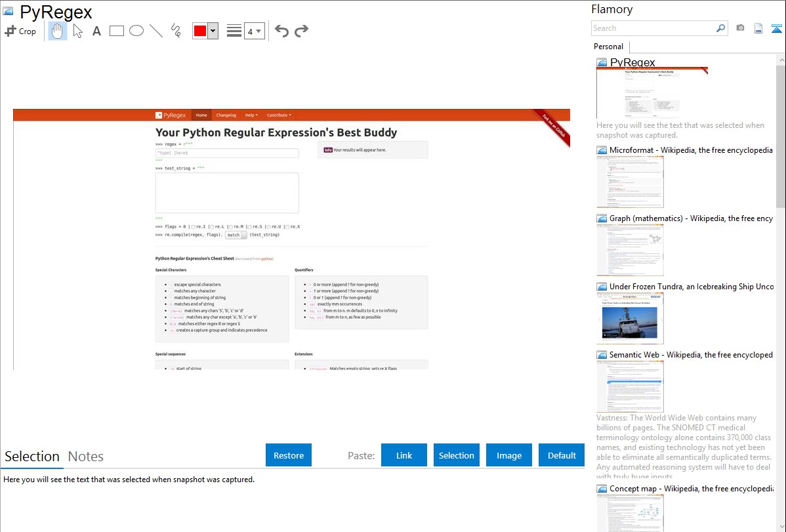This screenshot has width=786, height=532.
Task: Open the Notes tab
Action: 86,457
